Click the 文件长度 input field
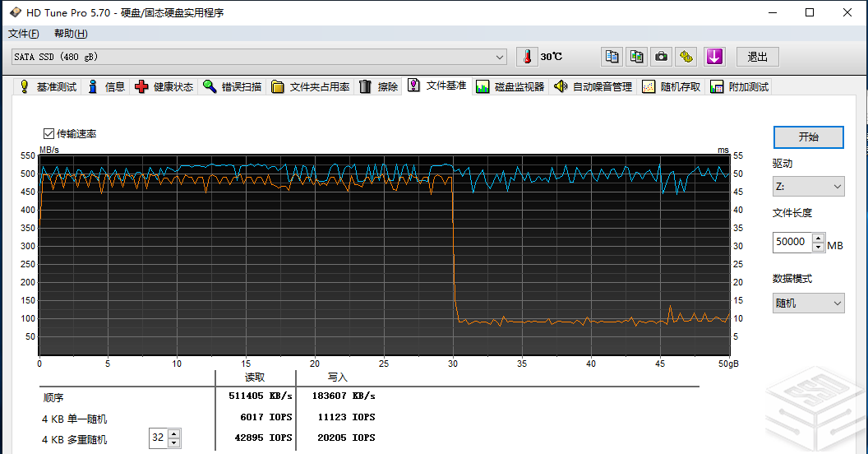The width and height of the screenshot is (868, 454). pyautogui.click(x=792, y=243)
